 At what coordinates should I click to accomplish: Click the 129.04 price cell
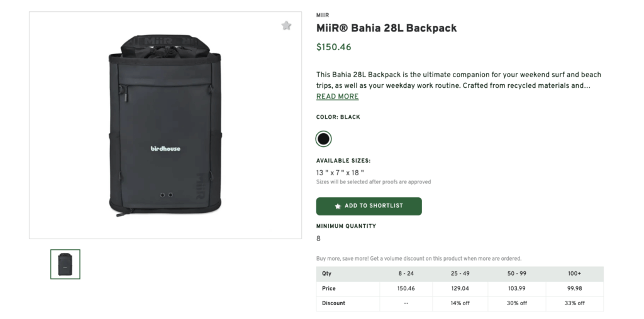(459, 289)
